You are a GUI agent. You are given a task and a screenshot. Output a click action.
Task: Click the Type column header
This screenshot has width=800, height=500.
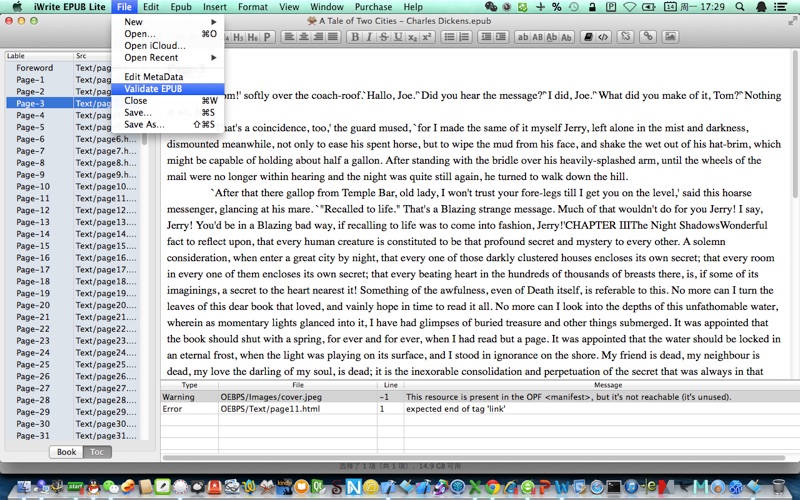[189, 385]
